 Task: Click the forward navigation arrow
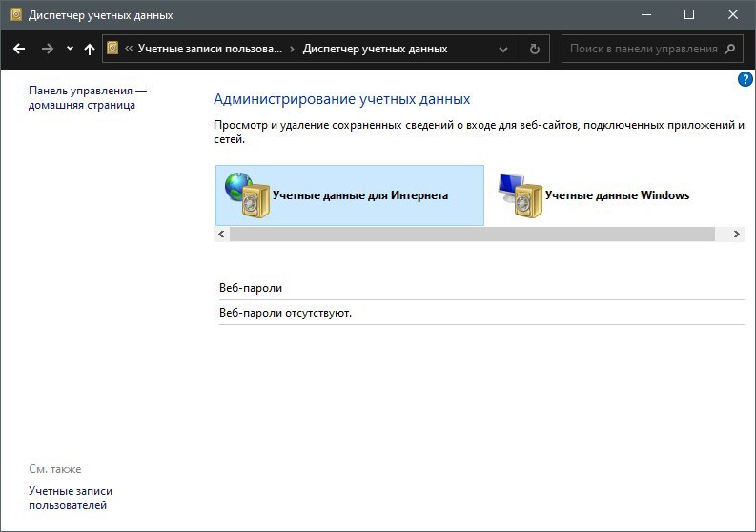[x=48, y=49]
